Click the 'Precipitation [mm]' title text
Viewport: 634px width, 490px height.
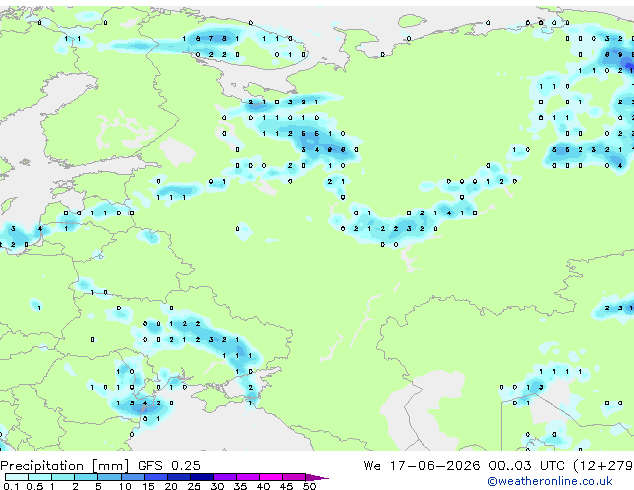pyautogui.click(x=65, y=466)
